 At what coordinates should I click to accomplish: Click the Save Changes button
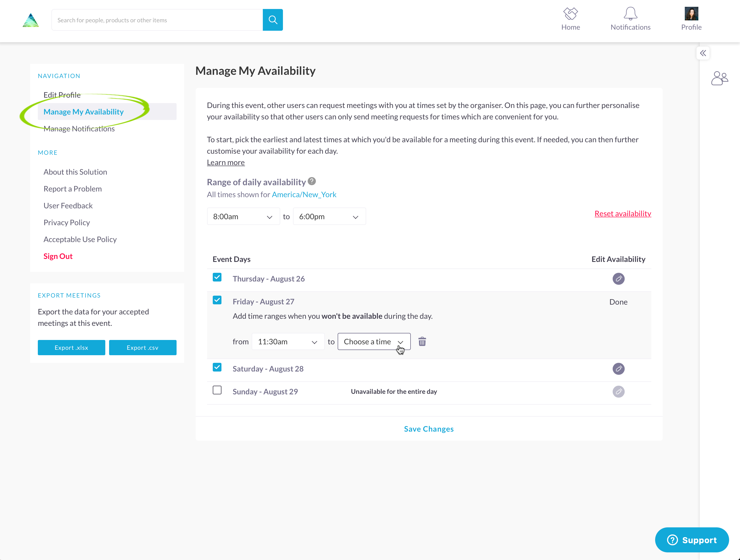click(x=428, y=429)
